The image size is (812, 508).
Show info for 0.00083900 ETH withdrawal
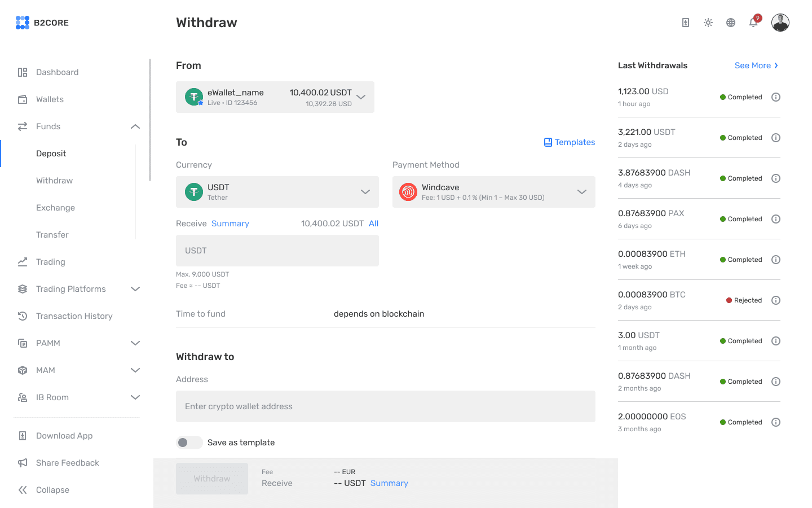point(776,260)
